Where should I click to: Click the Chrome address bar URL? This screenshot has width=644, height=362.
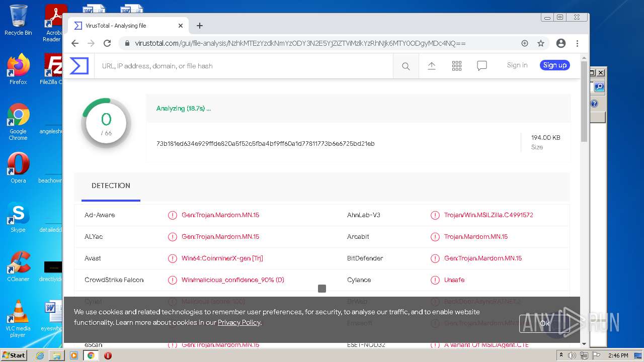pyautogui.click(x=300, y=43)
